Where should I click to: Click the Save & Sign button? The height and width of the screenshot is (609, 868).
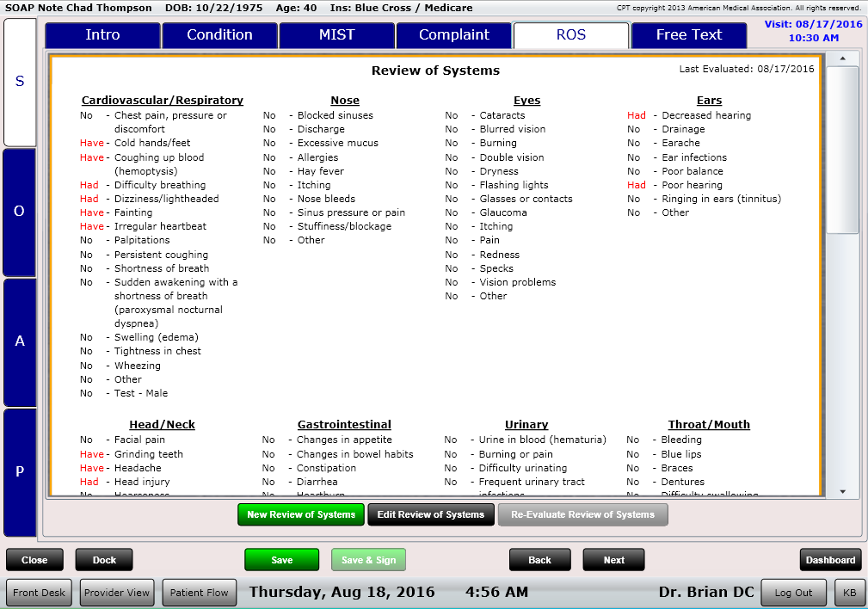(x=368, y=559)
